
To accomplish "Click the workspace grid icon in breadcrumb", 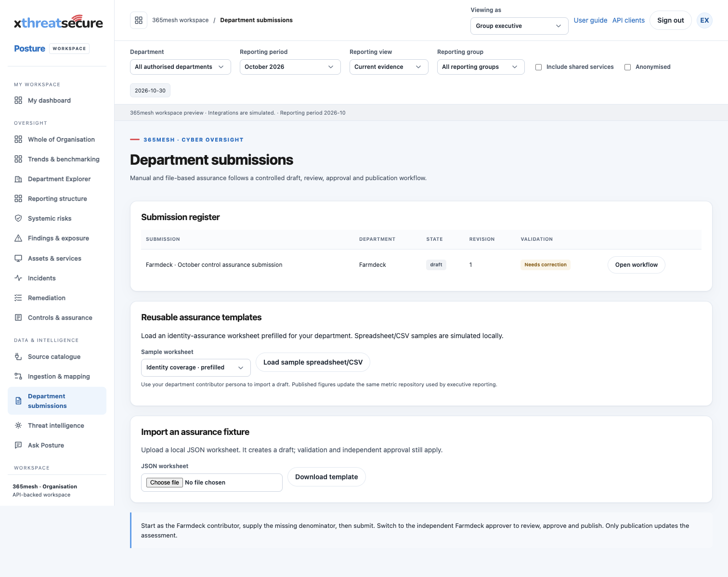I will pos(139,20).
